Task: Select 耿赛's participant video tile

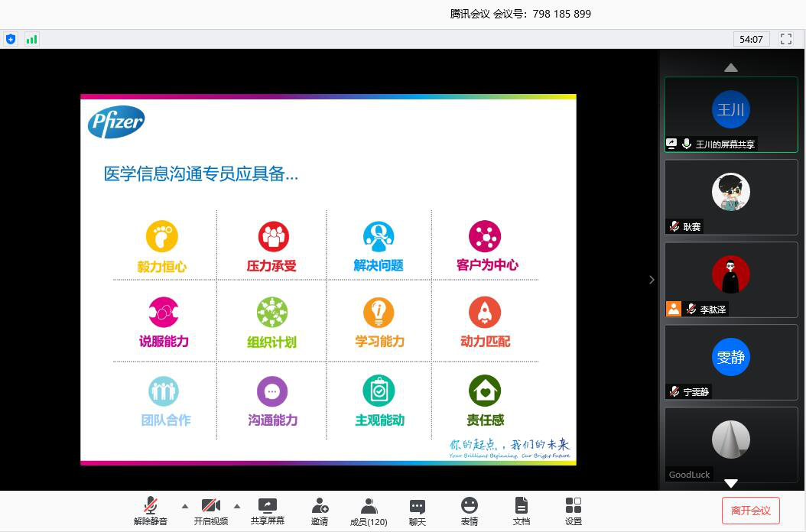Action: [x=730, y=196]
